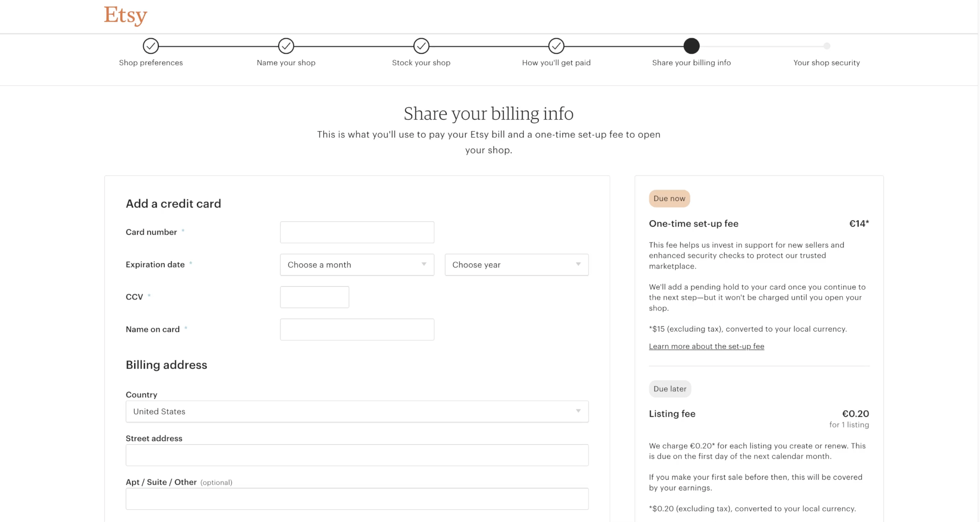Select Share your billing info step label
980x522 pixels.
point(691,63)
